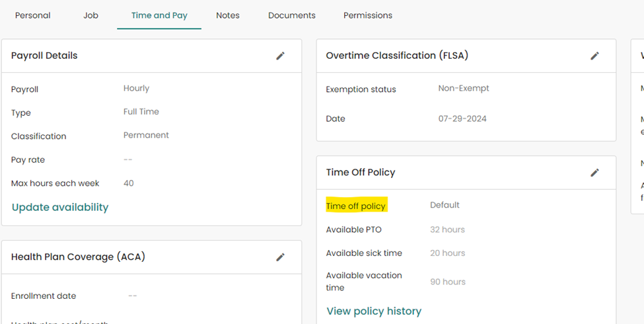Click the 90 hours vacation time value
This screenshot has height=324, width=644.
[x=448, y=282]
